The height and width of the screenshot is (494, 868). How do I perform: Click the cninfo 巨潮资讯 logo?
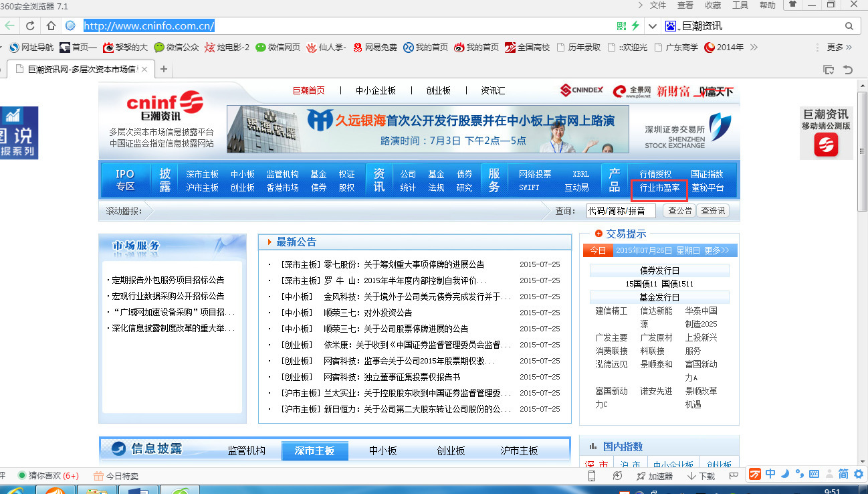(164, 106)
